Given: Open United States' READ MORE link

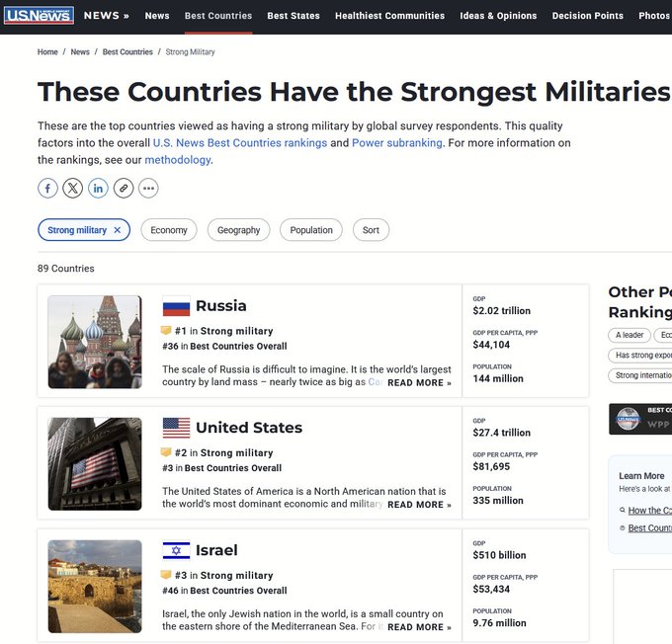Looking at the screenshot, I should click(419, 505).
